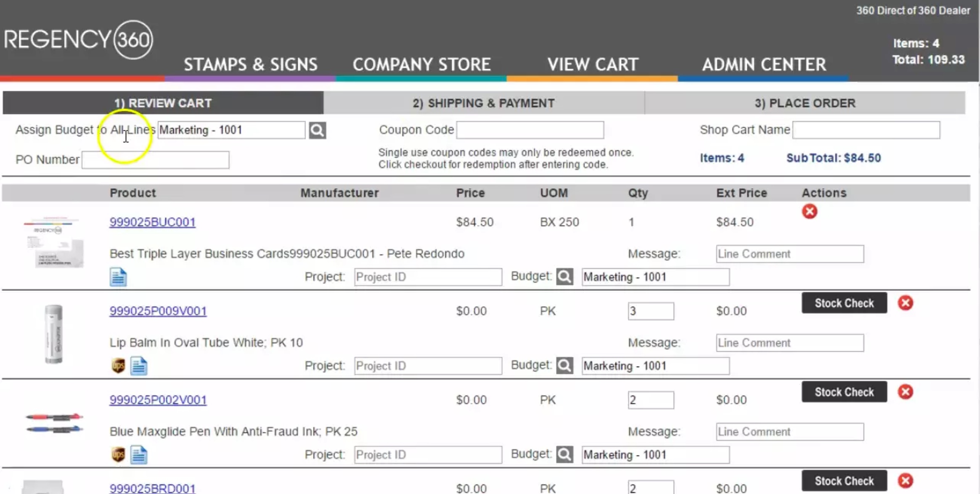The height and width of the screenshot is (494, 980).
Task: Open document icon for Blue Maxglide Pen
Action: pos(138,454)
